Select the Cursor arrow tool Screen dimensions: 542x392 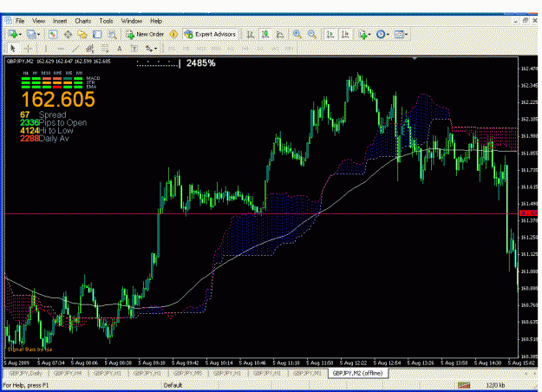coord(13,49)
